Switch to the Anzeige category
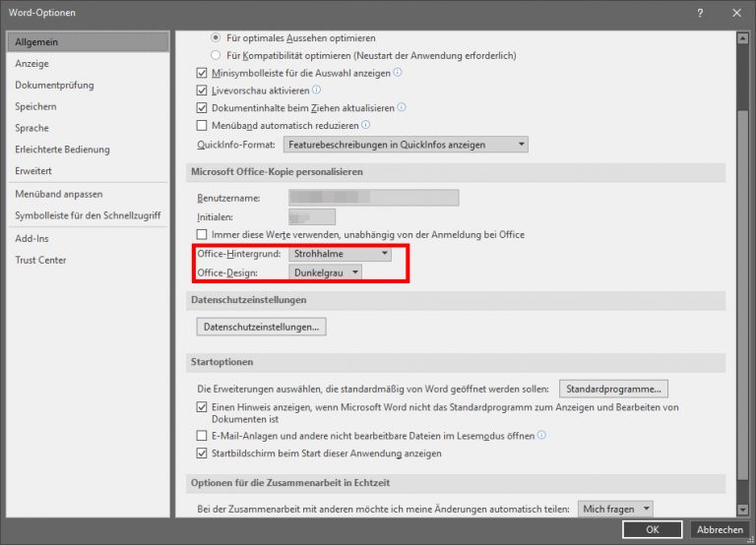Viewport: 756px width, 545px height. (31, 64)
